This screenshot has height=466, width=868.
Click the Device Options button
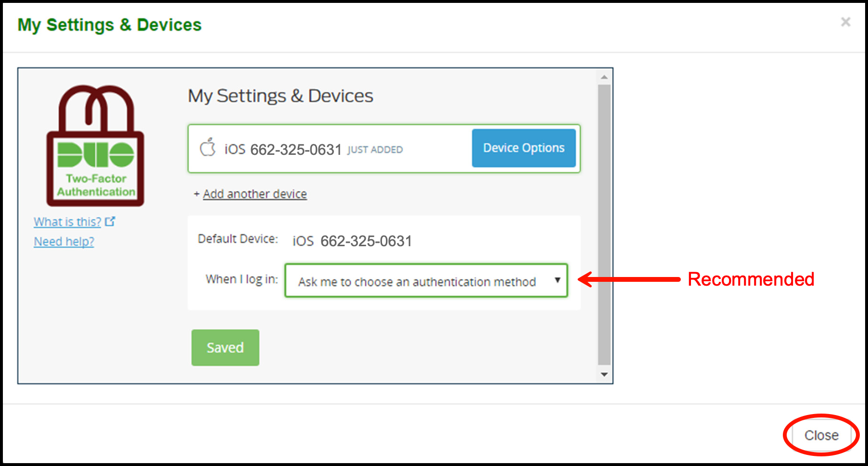(523, 148)
